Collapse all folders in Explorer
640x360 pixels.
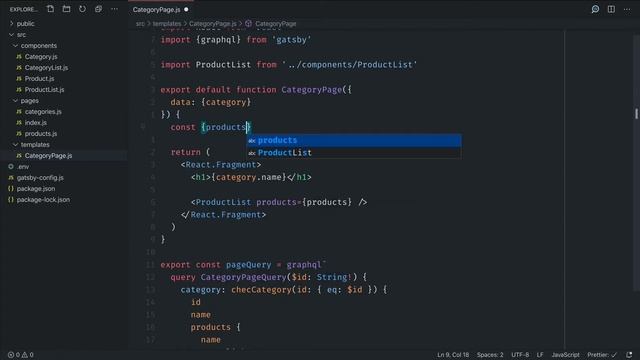[x=98, y=9]
